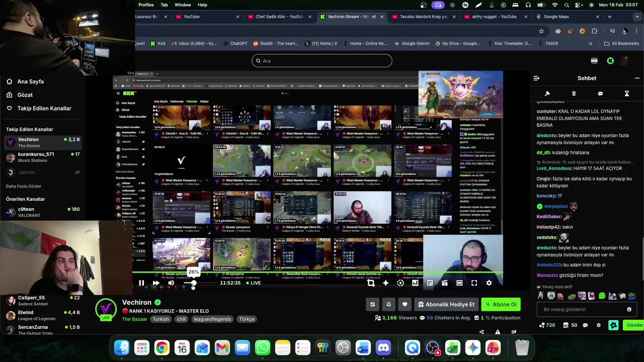Click Abonelik Hediye Et button
The width and height of the screenshot is (644, 362).
point(446,304)
